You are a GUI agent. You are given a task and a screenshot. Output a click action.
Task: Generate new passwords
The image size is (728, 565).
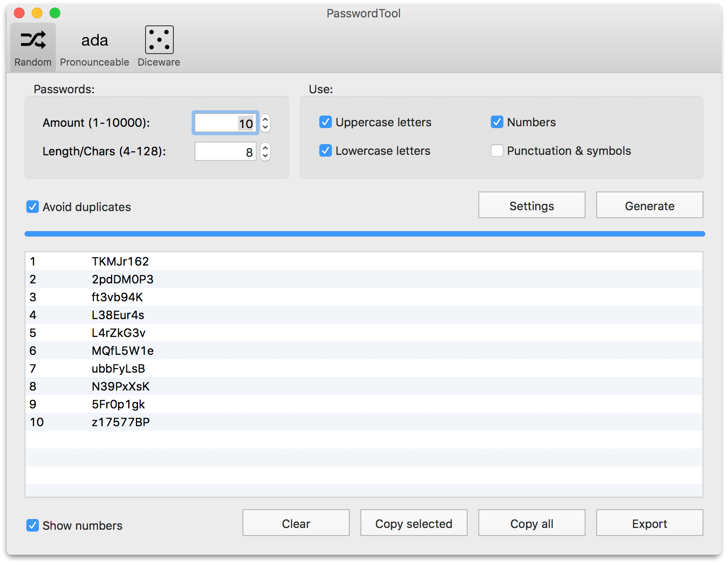pos(649,205)
